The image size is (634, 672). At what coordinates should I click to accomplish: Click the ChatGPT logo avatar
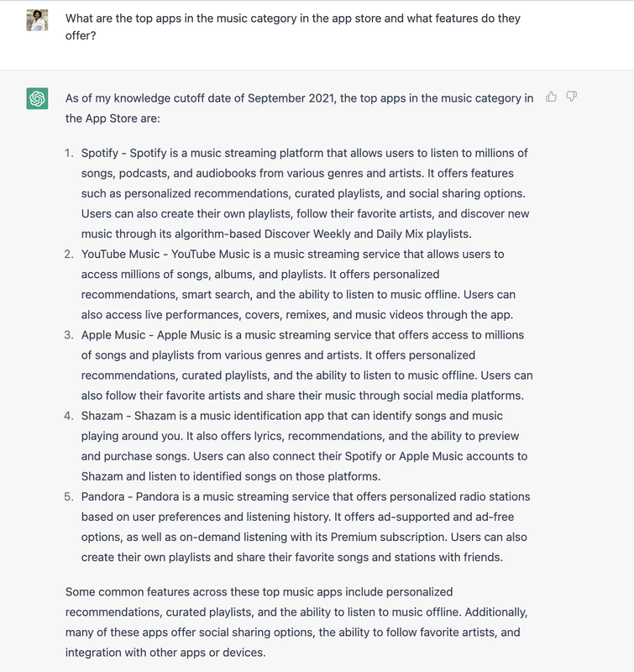point(37,98)
